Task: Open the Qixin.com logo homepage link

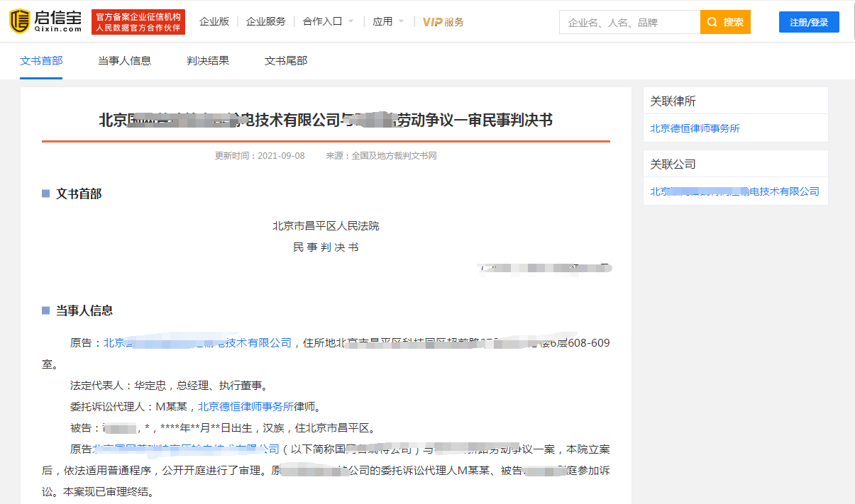Action: click(x=45, y=21)
